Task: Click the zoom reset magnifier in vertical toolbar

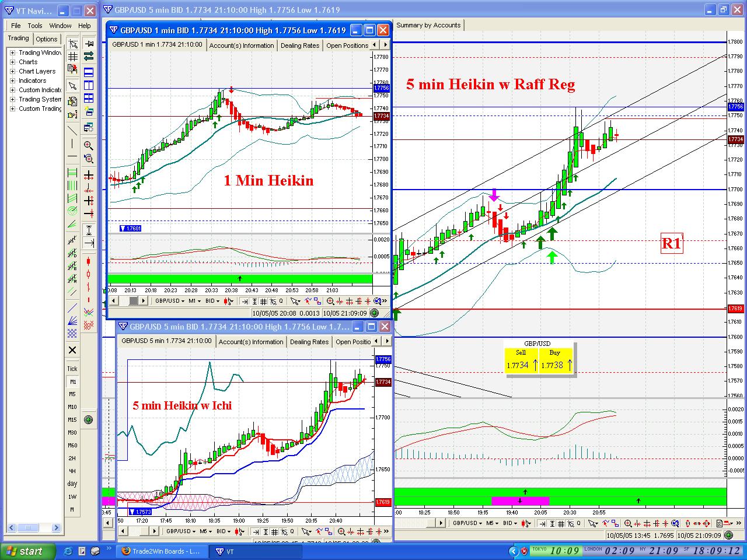Action: pyautogui.click(x=89, y=158)
